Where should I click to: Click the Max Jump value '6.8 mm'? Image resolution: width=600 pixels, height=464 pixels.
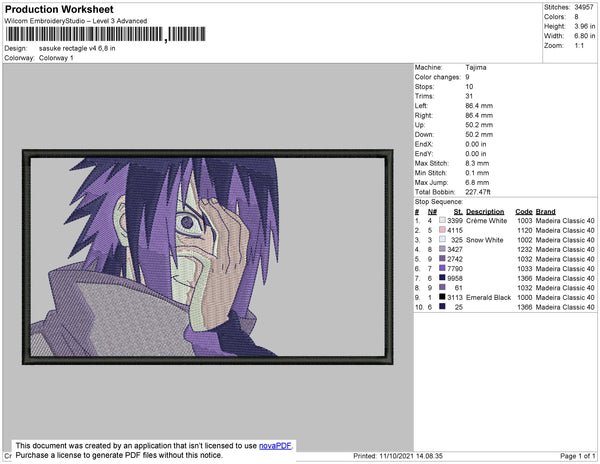477,182
